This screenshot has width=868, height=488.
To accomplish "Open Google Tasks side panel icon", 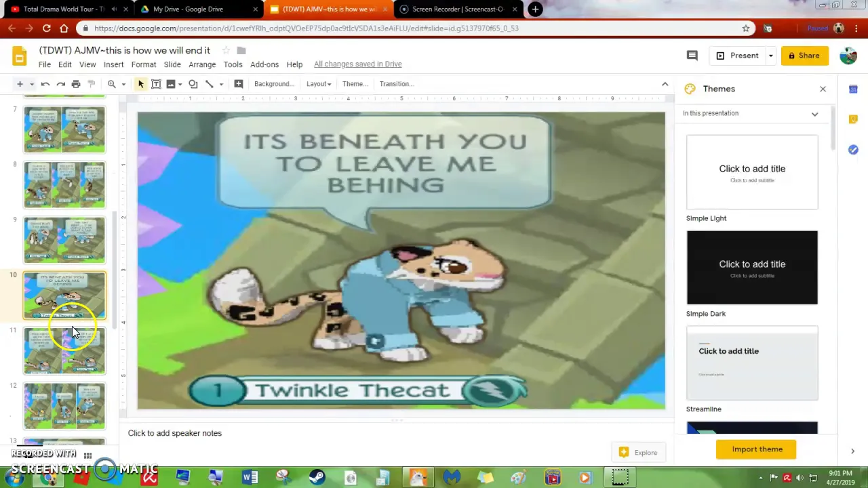I will click(853, 150).
